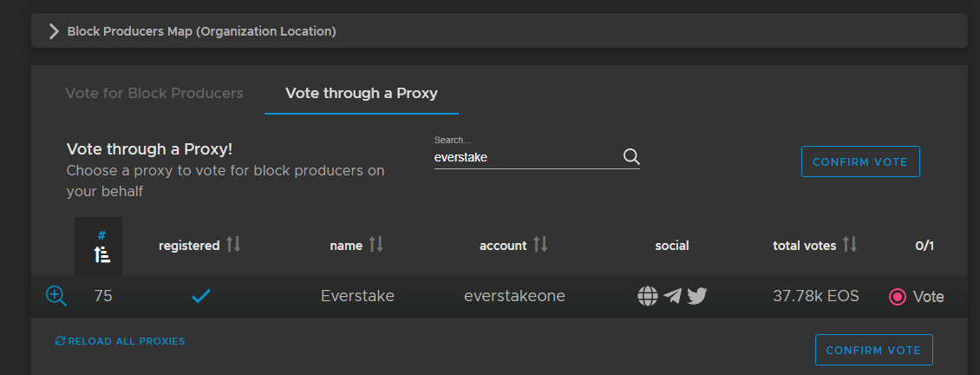Click the registered checkmark for Everstake
This screenshot has height=375, width=980.
click(201, 296)
